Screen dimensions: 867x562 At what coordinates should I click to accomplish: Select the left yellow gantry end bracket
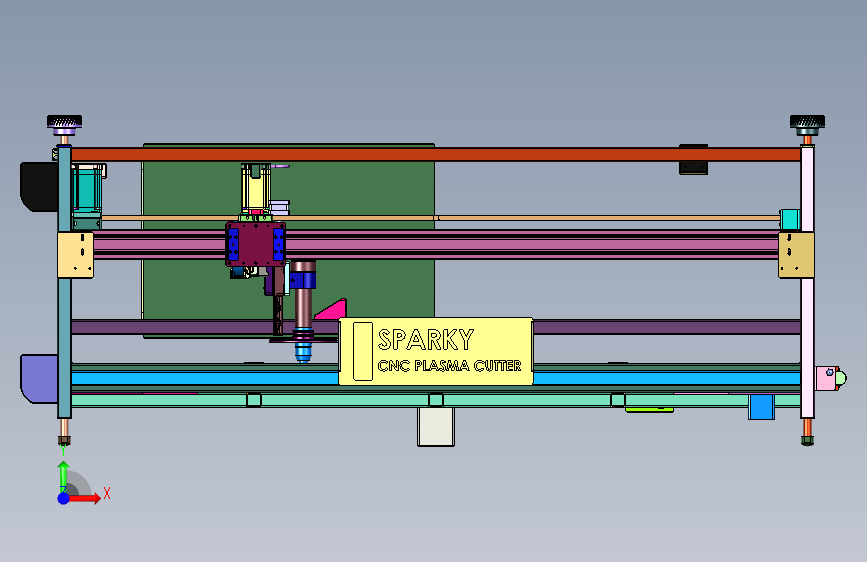click(x=76, y=254)
